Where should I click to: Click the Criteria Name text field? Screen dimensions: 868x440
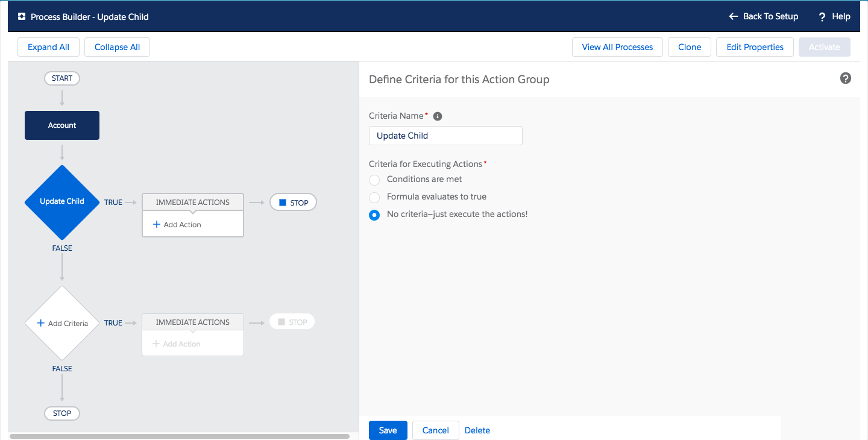445,136
